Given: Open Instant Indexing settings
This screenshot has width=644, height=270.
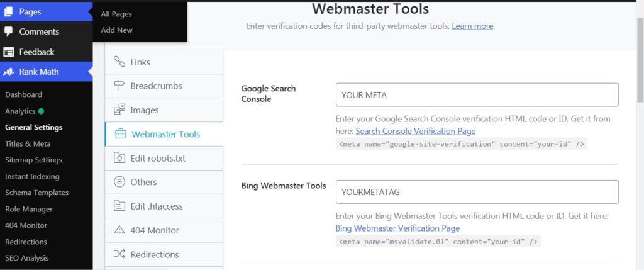Looking at the screenshot, I should (32, 176).
